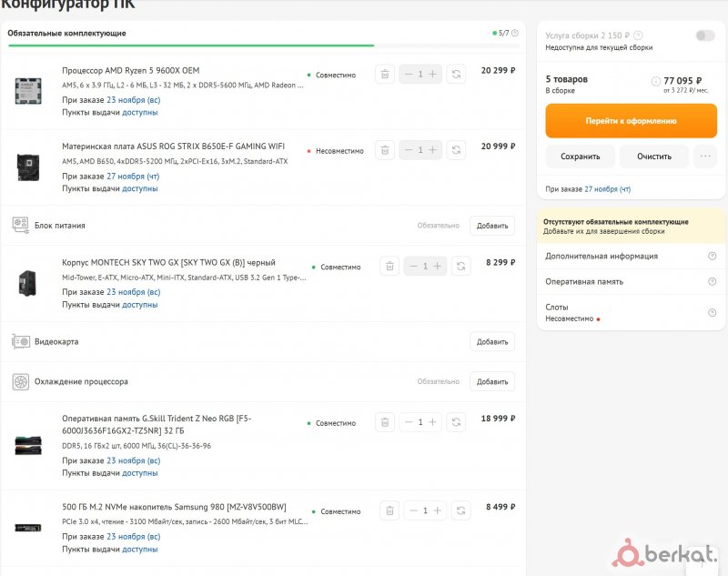
Task: Increase quantity of Ryzen 5 9600X
Action: [432, 74]
